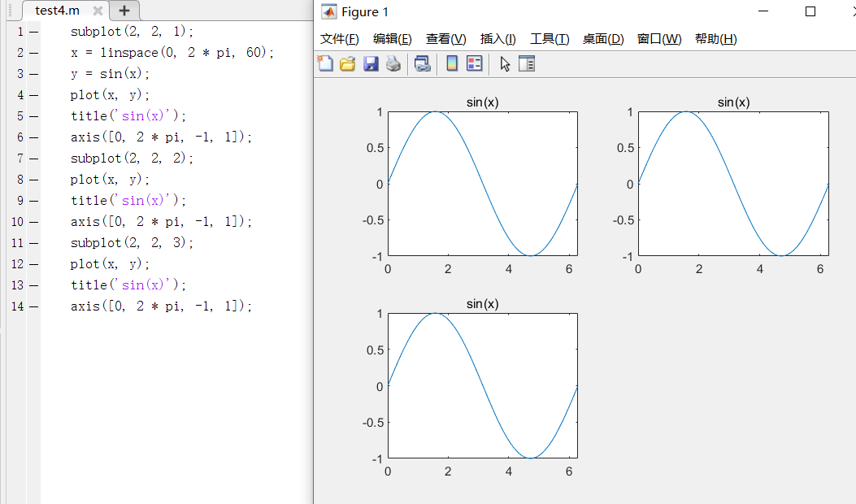The width and height of the screenshot is (856, 504).
Task: Open the 工具(T) menu
Action: tap(550, 39)
